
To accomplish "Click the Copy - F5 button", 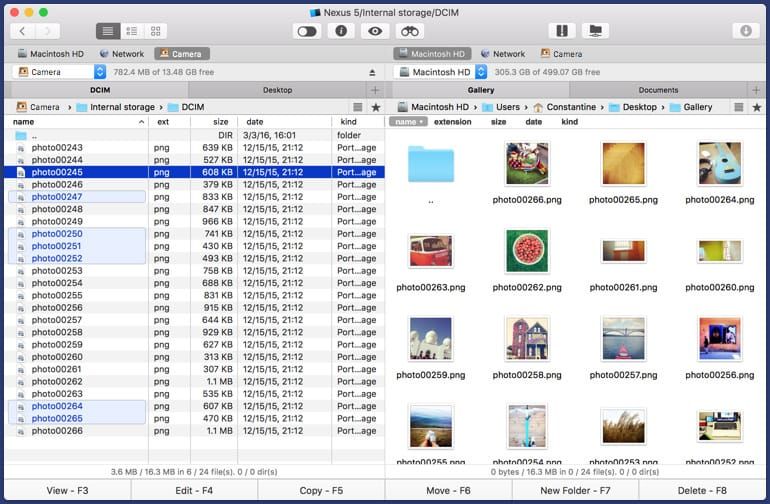I will 321,490.
